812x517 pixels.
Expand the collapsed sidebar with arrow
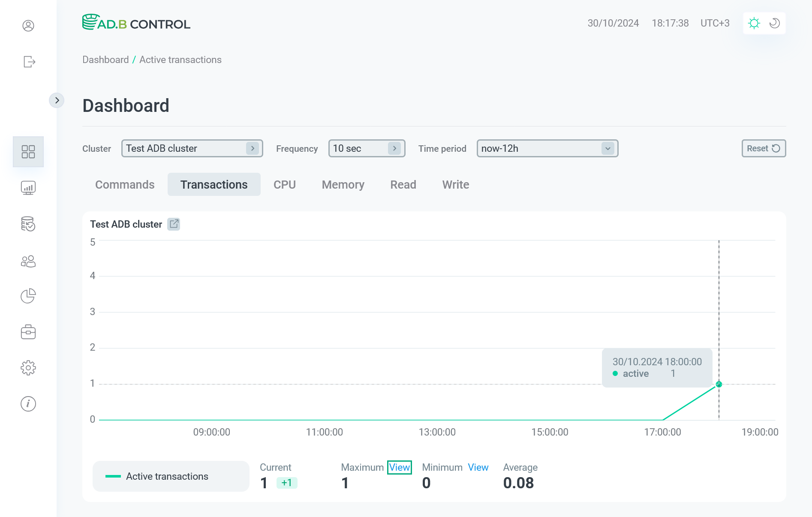tap(57, 100)
